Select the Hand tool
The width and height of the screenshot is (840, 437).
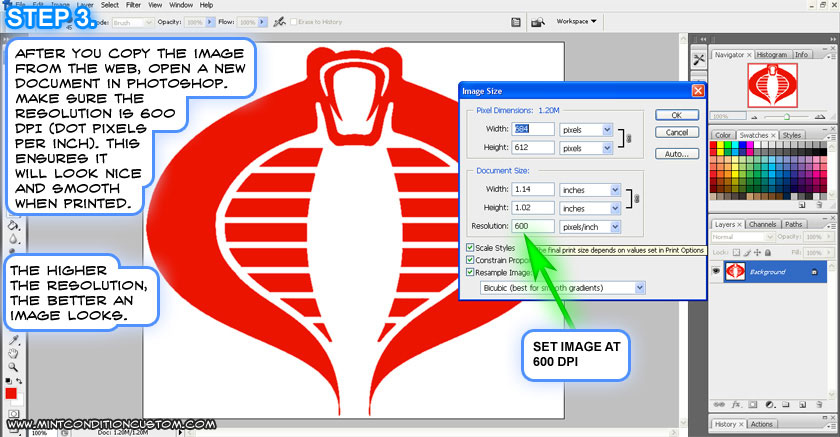[13, 353]
